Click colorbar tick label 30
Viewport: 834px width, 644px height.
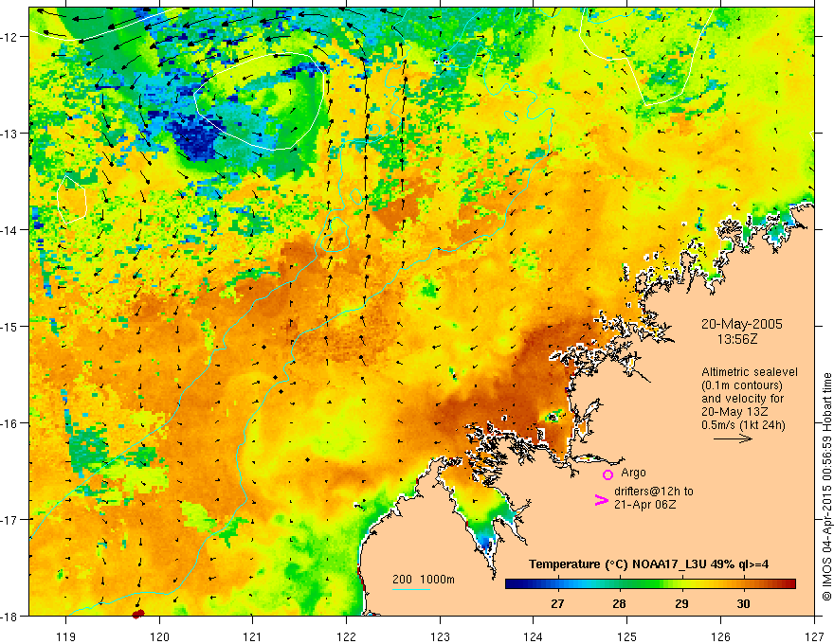[x=744, y=603]
